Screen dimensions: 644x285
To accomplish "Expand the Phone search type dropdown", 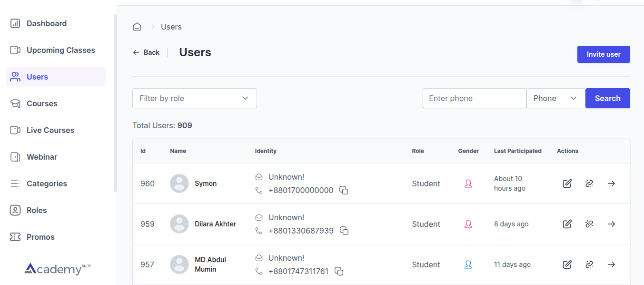I will [x=555, y=98].
